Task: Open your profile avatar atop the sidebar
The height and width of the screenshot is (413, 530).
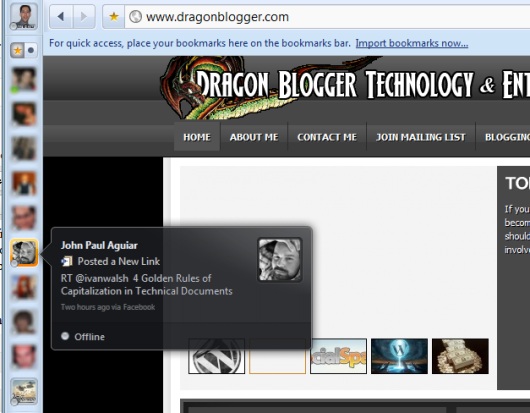Action: point(24,16)
